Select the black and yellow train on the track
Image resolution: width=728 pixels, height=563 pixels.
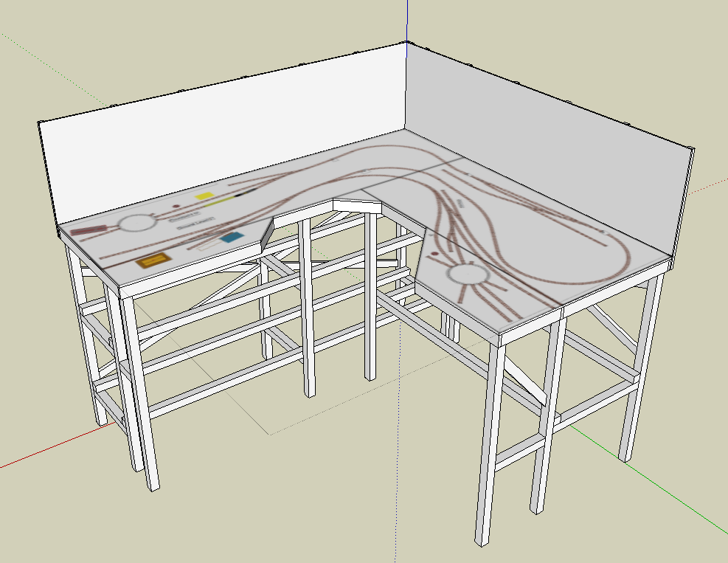[x=236, y=197]
